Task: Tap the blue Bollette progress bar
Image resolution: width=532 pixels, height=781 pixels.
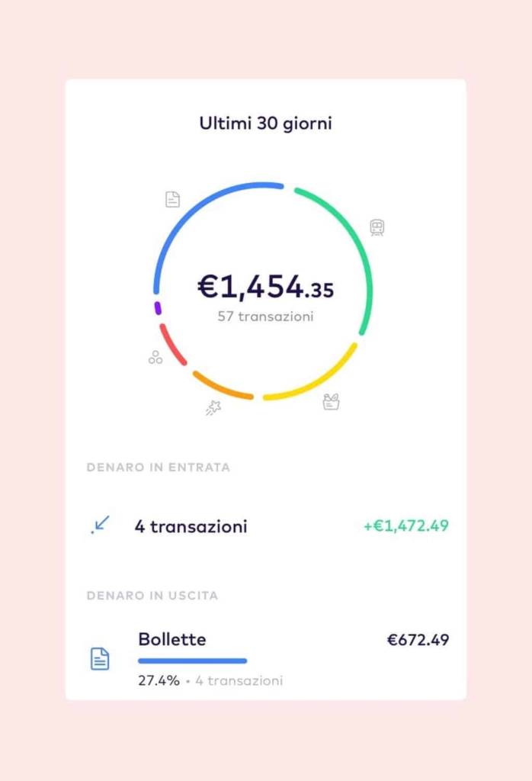Action: click(193, 661)
